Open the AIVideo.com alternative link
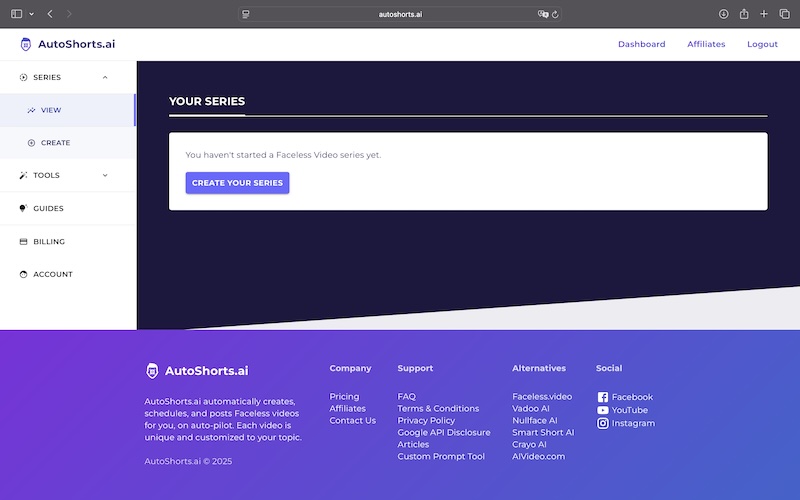800x500 pixels. pyautogui.click(x=538, y=457)
